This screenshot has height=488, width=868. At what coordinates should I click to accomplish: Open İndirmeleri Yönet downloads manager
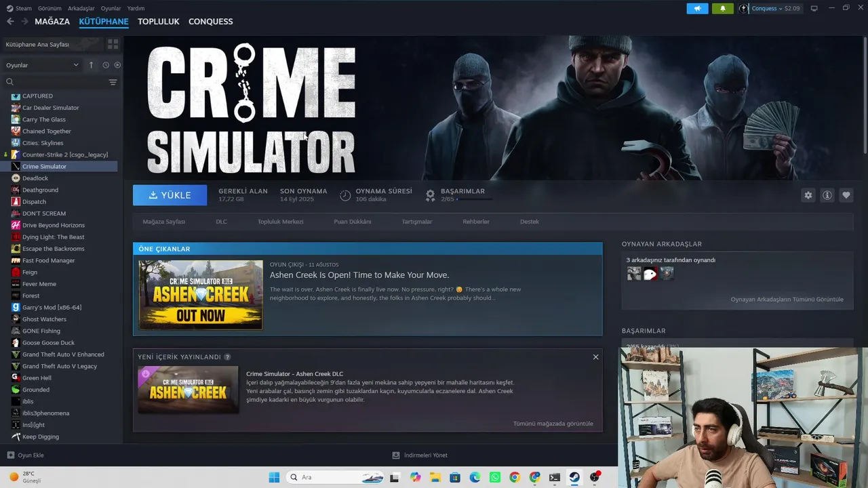tap(420, 455)
